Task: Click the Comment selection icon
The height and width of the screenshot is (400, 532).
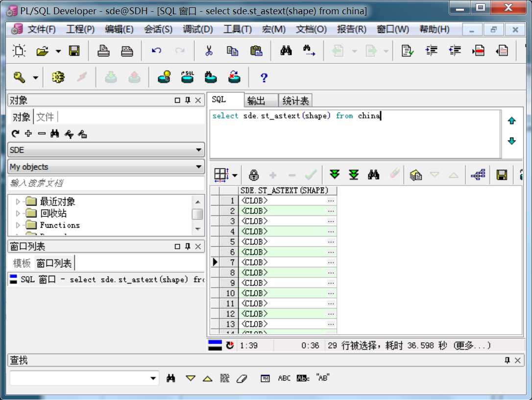Action: pos(479,51)
